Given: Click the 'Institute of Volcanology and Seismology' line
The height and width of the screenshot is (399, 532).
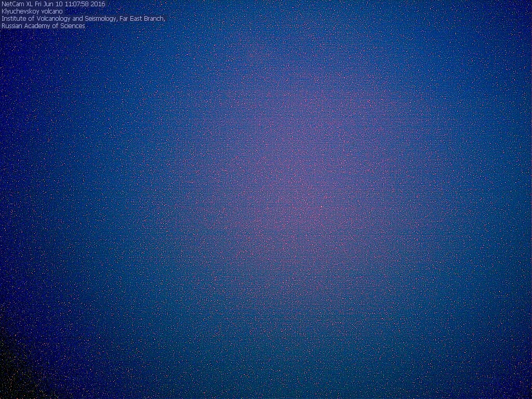Looking at the screenshot, I should [83, 19].
